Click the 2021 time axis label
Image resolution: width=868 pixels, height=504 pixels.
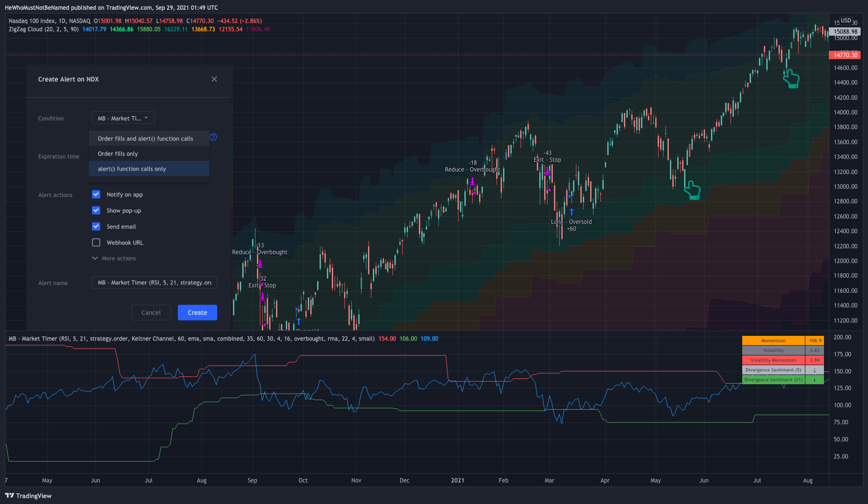[457, 481]
